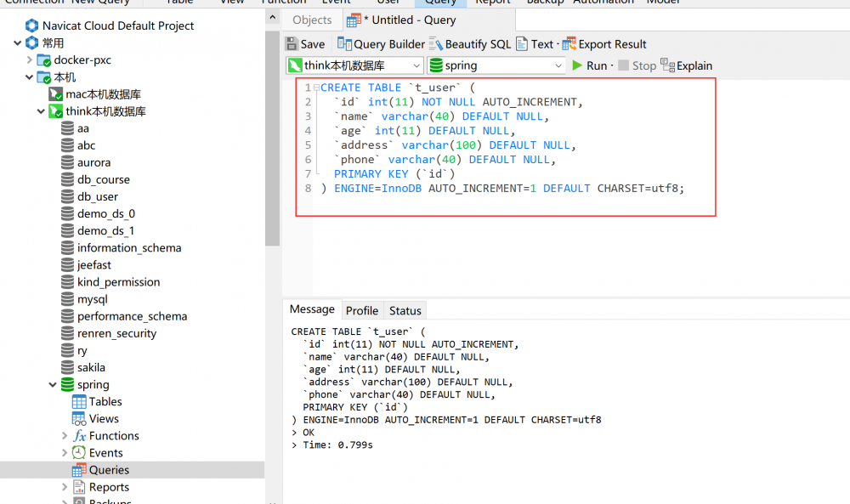The height and width of the screenshot is (504, 850).
Task: Open the think本机数据库 connection dropdown
Action: click(416, 65)
